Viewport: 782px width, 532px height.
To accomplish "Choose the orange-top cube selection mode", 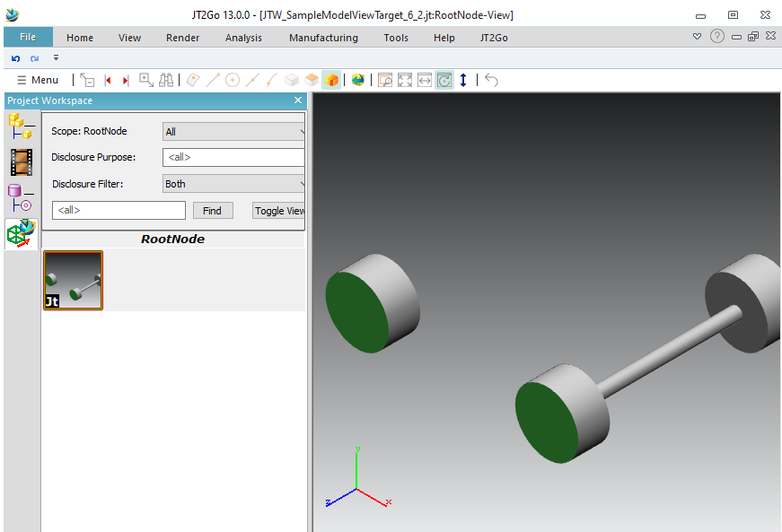I will tap(312, 80).
